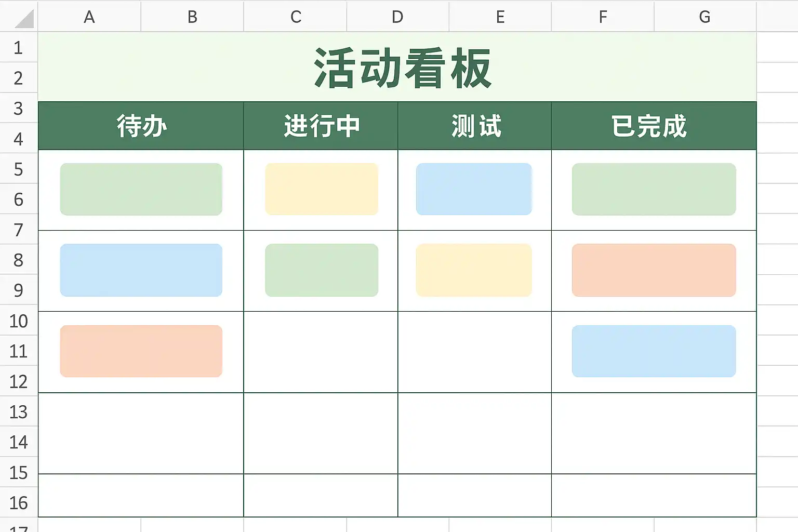Select the orange card under 已完成

coord(654,270)
